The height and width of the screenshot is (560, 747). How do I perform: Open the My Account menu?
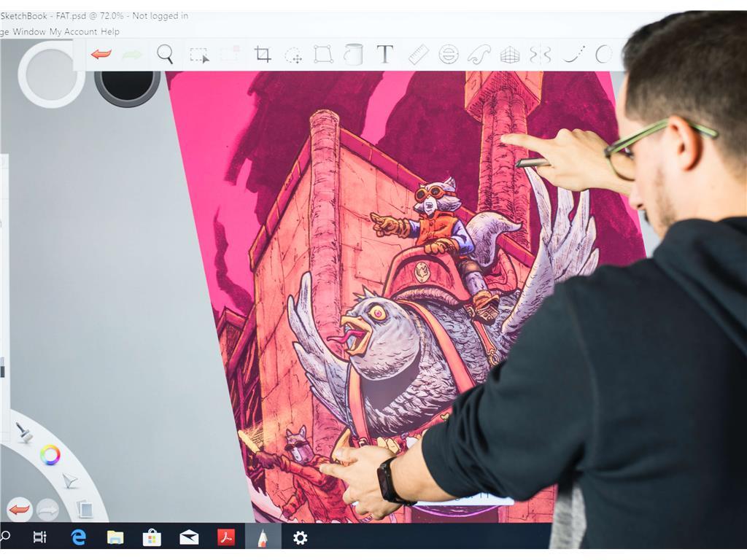[x=74, y=32]
